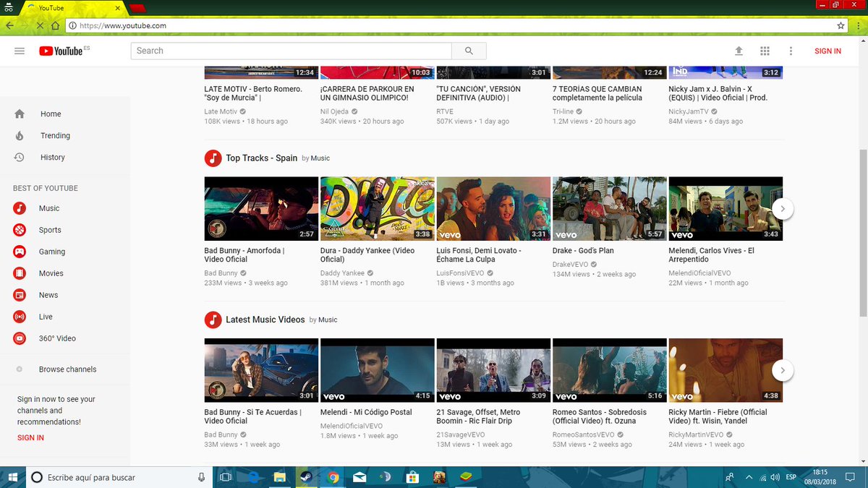Viewport: 868px width, 488px height.
Task: Open the 360° Video channel icon
Action: pos(20,338)
